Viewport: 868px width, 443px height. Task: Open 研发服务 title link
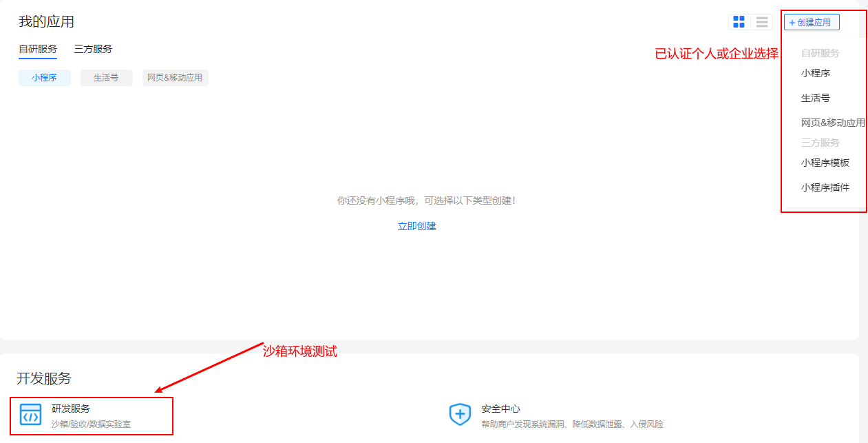point(71,409)
